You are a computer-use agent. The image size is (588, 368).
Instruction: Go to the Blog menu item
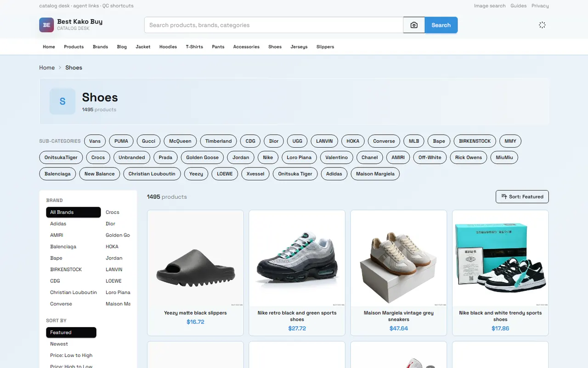122,47
